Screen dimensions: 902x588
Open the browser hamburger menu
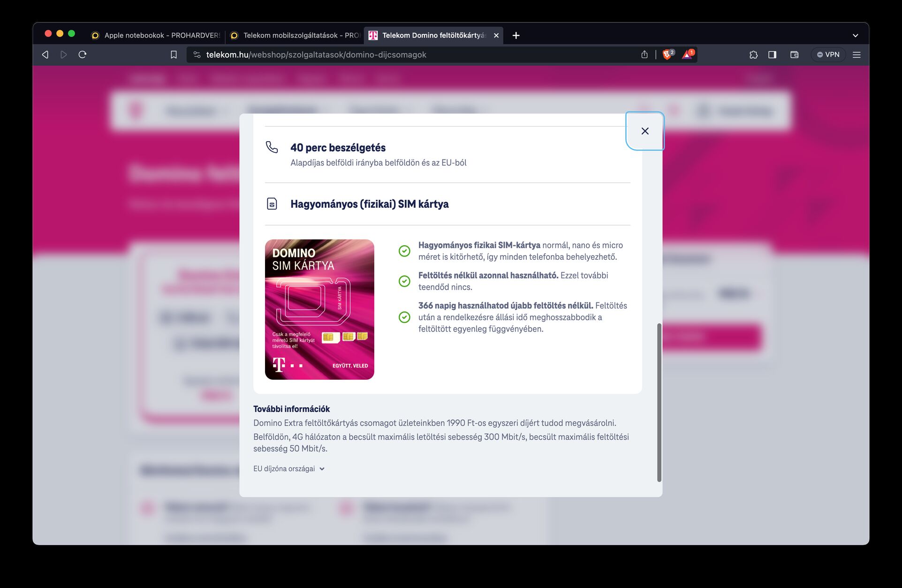[x=857, y=55]
